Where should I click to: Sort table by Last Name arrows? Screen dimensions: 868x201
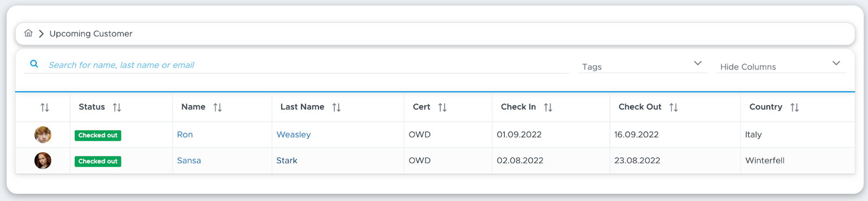(x=336, y=108)
